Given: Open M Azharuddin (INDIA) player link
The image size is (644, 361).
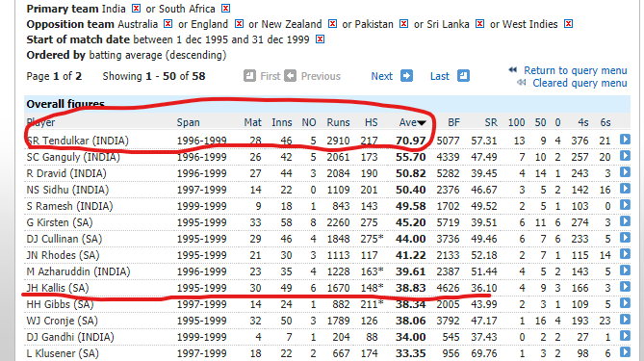Looking at the screenshot, I should coord(78,271).
